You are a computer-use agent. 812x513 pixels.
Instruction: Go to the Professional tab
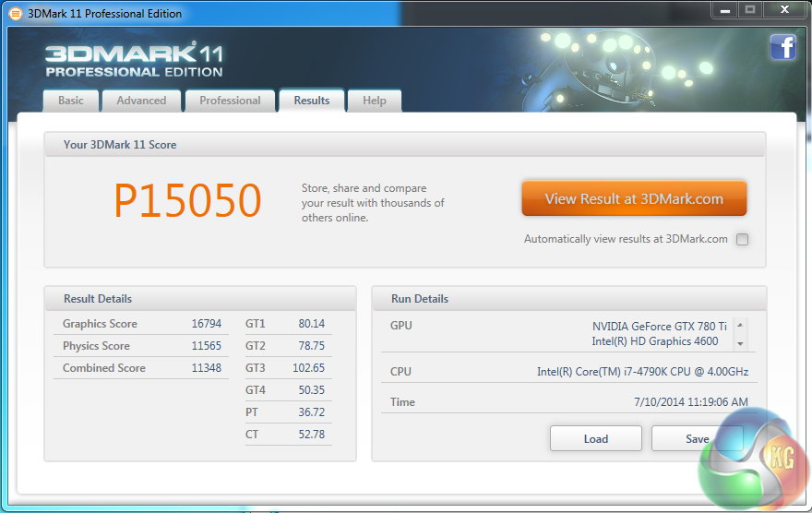click(x=230, y=101)
